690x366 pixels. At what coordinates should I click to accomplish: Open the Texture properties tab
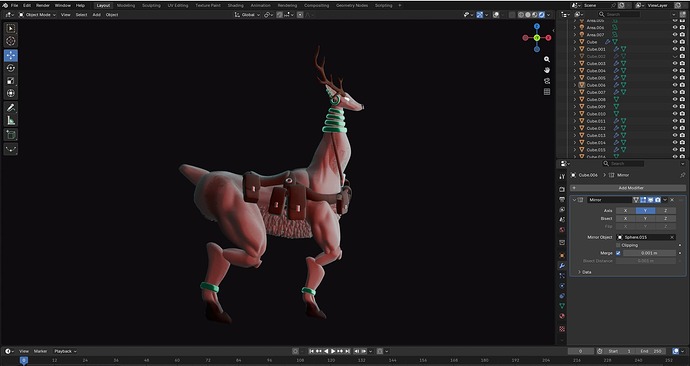pos(562,329)
